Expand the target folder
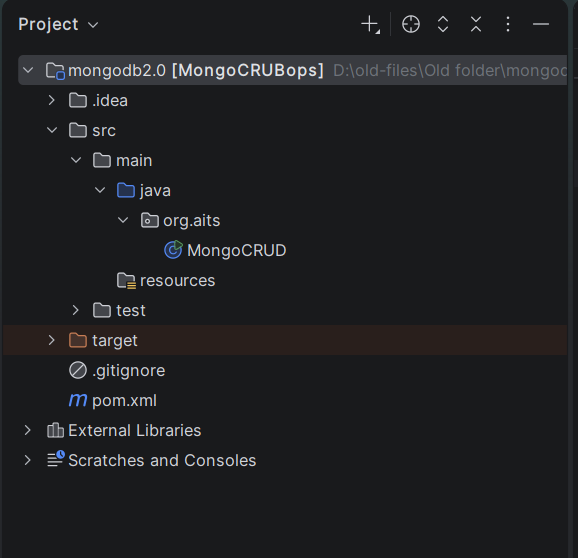This screenshot has height=558, width=578. pos(52,340)
